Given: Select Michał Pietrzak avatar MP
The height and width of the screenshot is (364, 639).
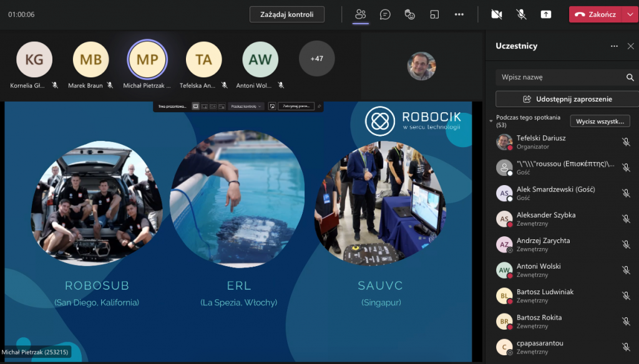Looking at the screenshot, I should [x=147, y=59].
